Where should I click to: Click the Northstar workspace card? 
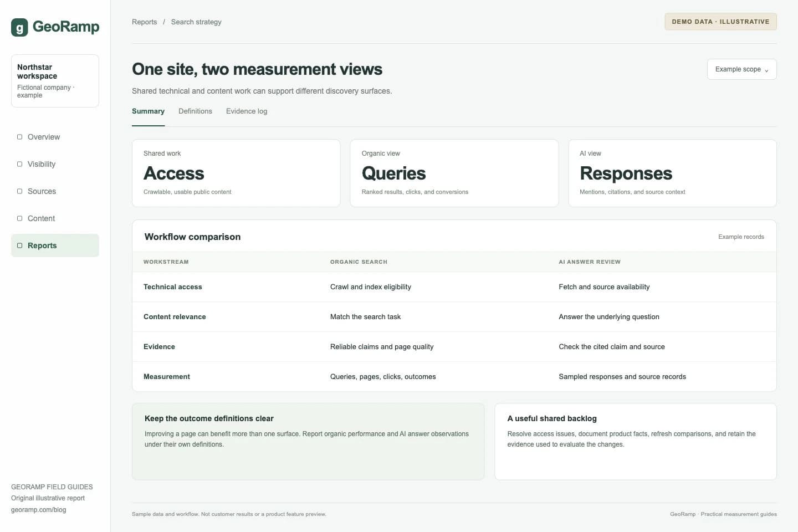pos(55,81)
